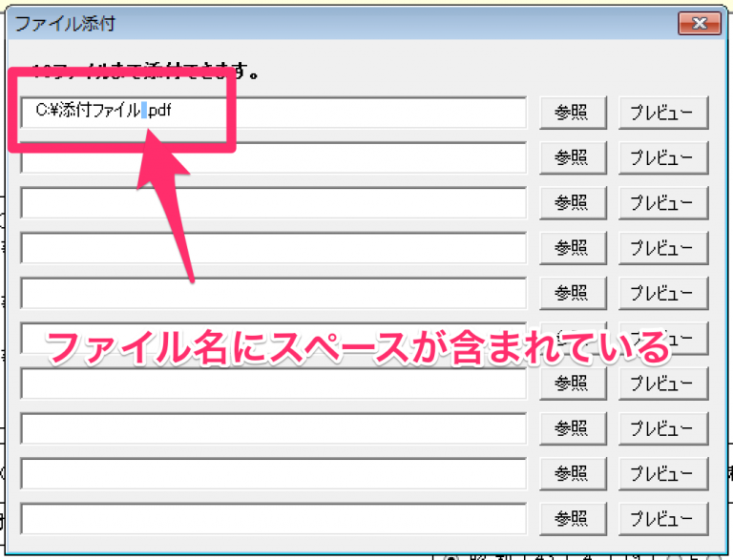Click the eighth file path input field
The width and height of the screenshot is (733, 560).
pos(274,428)
